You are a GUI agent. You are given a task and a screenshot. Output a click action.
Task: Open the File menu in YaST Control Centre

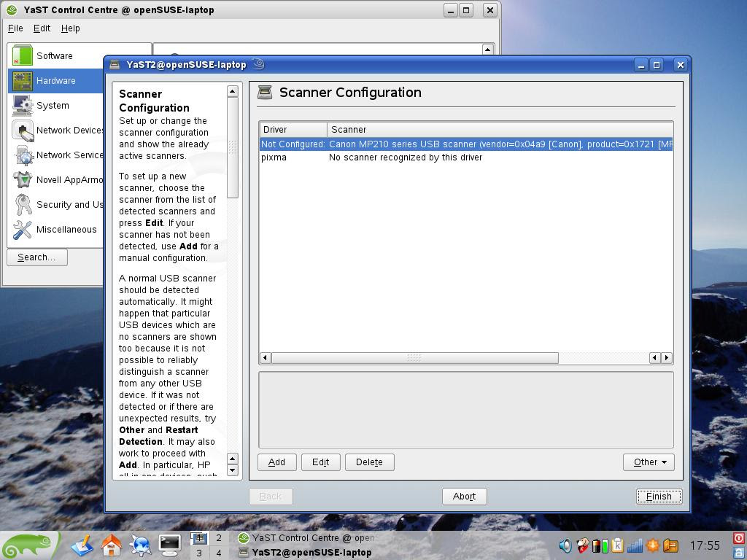click(15, 28)
